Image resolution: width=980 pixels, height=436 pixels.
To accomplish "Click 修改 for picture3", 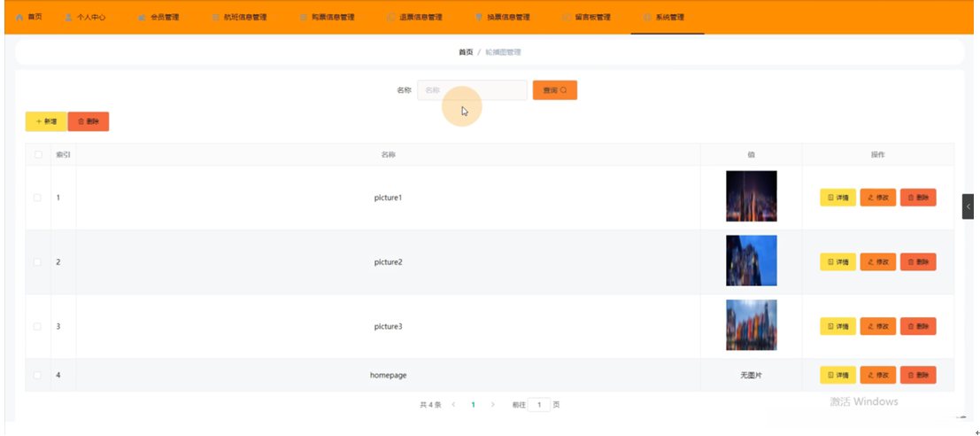I will [x=878, y=326].
